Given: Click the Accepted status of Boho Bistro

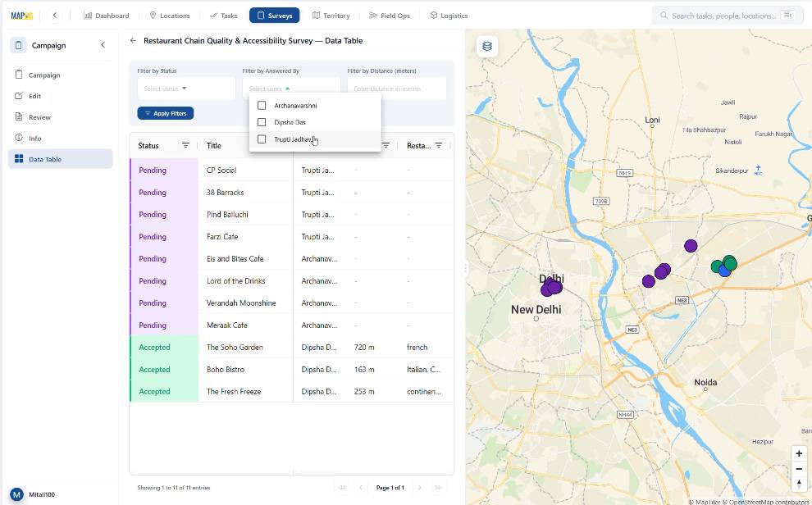Looking at the screenshot, I should pyautogui.click(x=154, y=370).
